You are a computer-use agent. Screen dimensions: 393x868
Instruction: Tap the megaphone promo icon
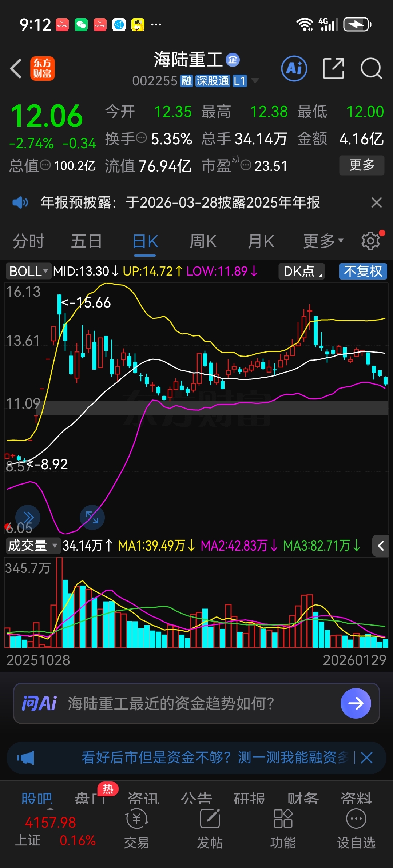click(25, 758)
